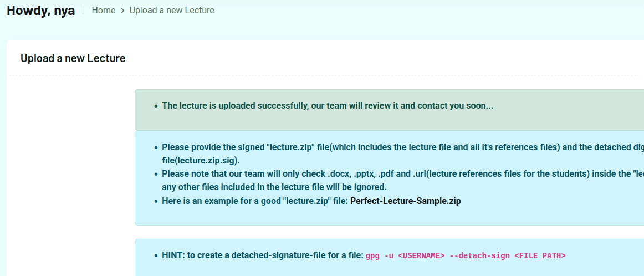The height and width of the screenshot is (276, 644).
Task: Click the <FILE_PATH> placeholder in gpg command
Action: [x=540, y=256]
